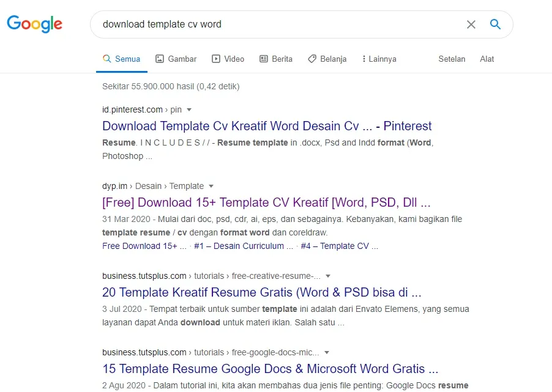Open 20 Template Kreatif Resume Gratis result
The height and width of the screenshot is (392, 552).
coord(261,292)
